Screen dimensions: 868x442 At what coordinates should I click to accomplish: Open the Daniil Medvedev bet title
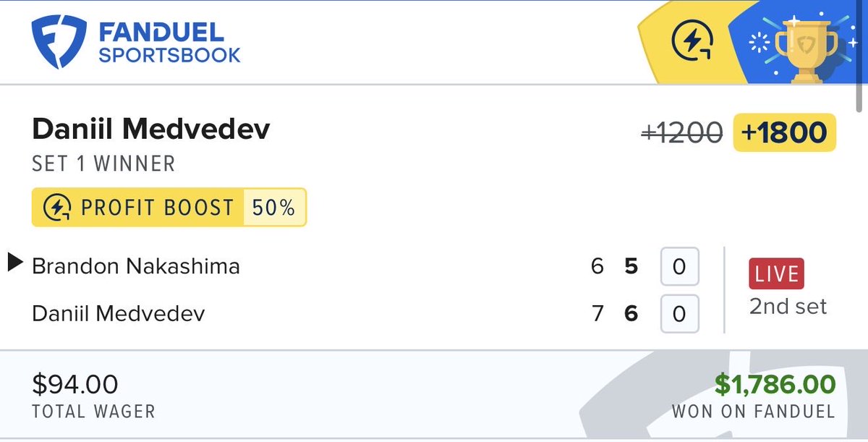click(151, 129)
